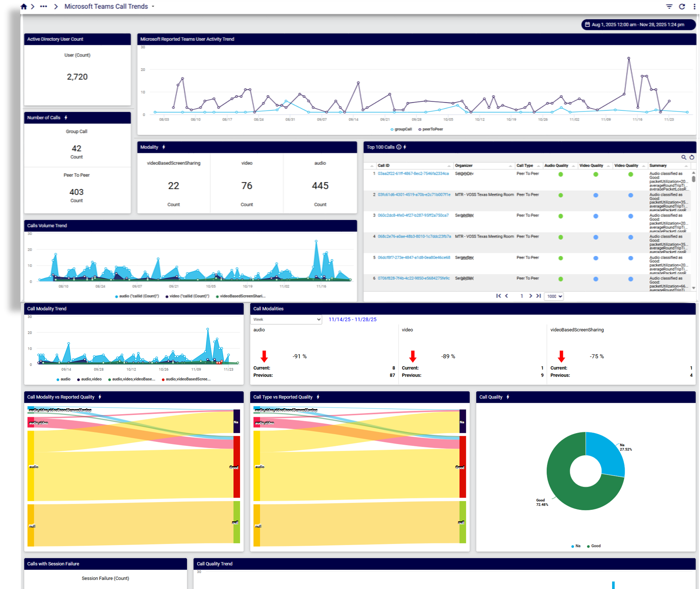The width and height of the screenshot is (700, 589).
Task: Click the home icon in the breadcrumb bar
Action: pyautogui.click(x=24, y=6)
